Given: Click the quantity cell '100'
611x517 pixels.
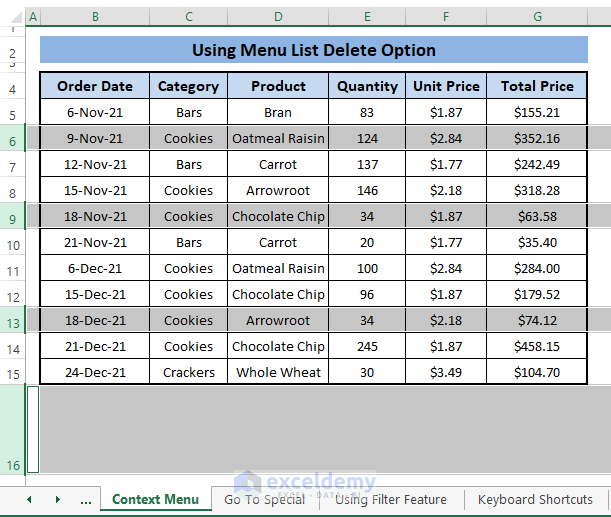Looking at the screenshot, I should pos(367,268).
